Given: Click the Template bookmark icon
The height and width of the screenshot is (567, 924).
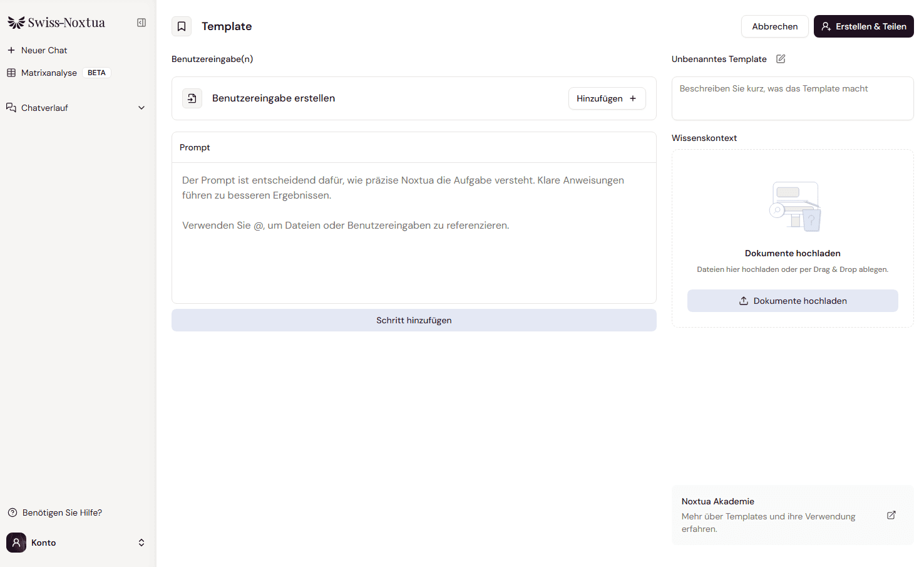Looking at the screenshot, I should coord(182,26).
